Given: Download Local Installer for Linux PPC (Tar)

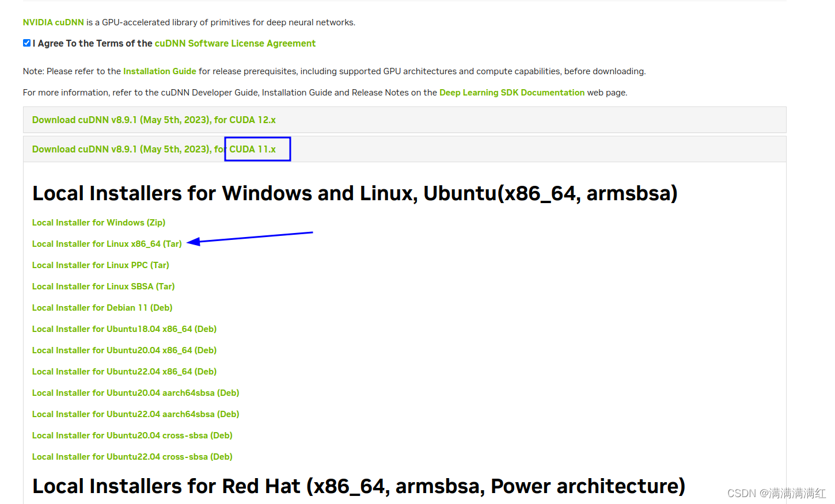Looking at the screenshot, I should [x=101, y=265].
